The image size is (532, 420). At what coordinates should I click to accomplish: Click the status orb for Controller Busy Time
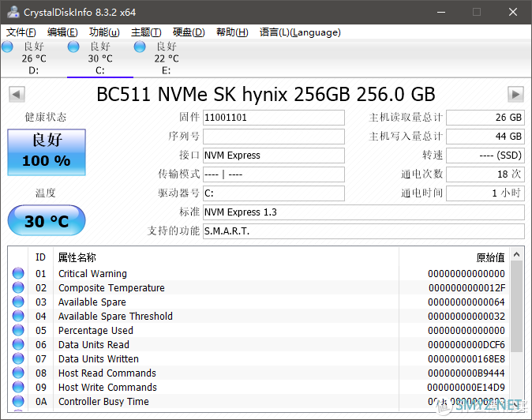[x=18, y=401]
